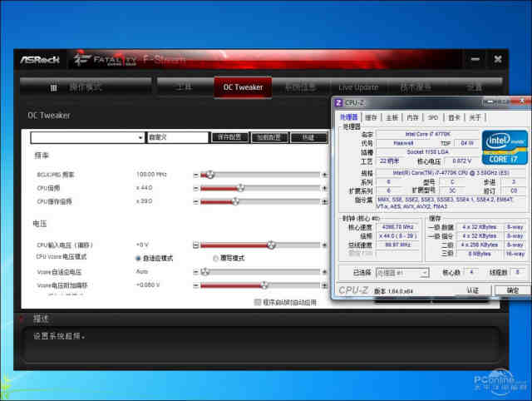Open the 缓存 (Caches) tab in CPU-Z

[x=372, y=117]
